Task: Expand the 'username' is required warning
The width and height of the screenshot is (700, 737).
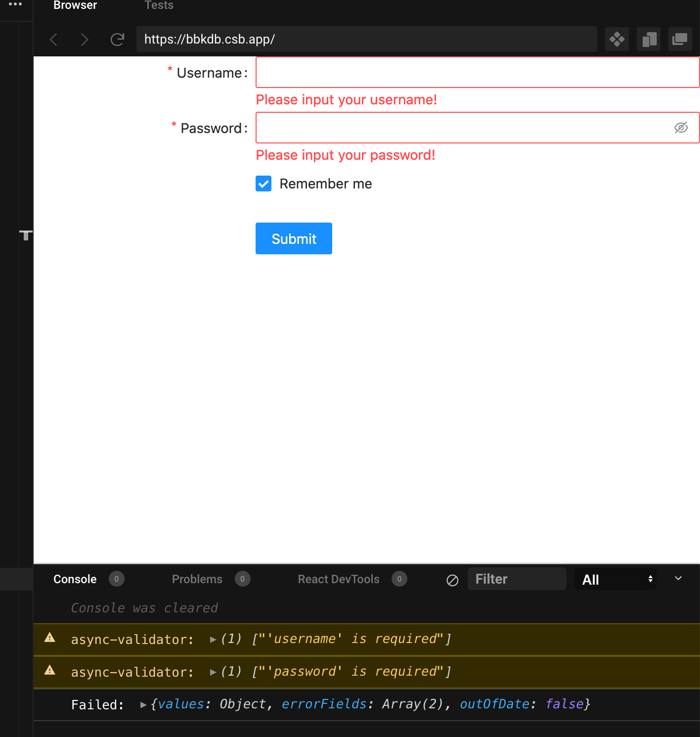Action: (213, 639)
